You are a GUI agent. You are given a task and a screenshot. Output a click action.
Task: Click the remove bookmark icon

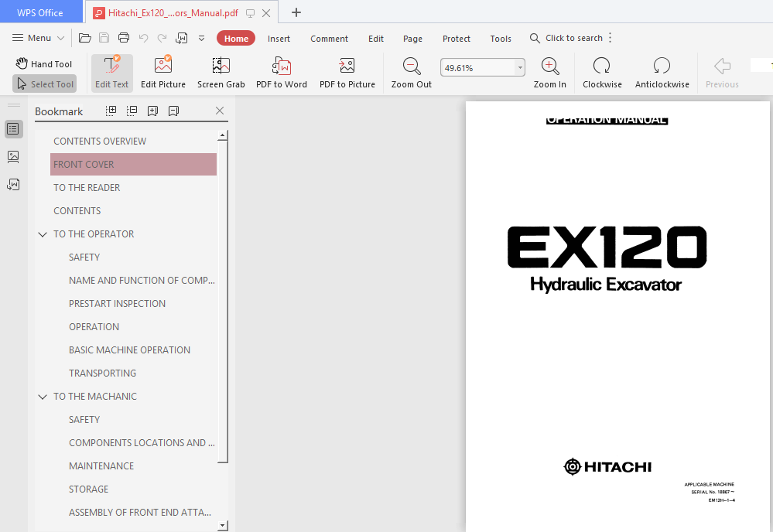173,111
